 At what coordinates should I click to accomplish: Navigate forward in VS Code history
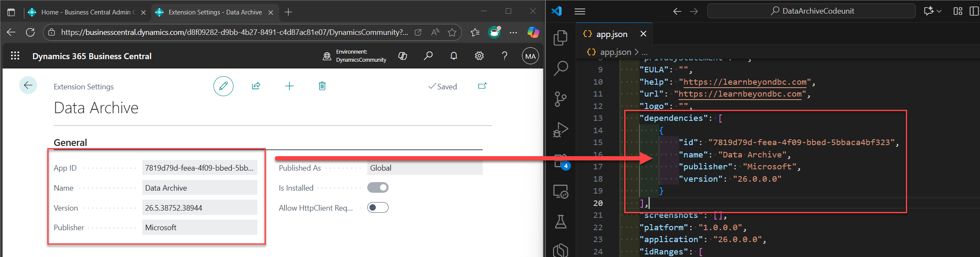tap(694, 11)
